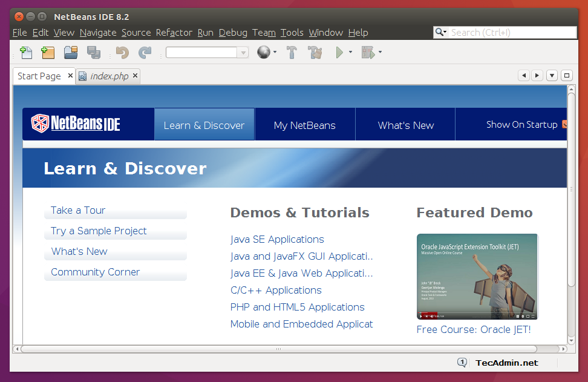The height and width of the screenshot is (382, 588).
Task: Maximize the editor window button
Action: tap(567, 76)
